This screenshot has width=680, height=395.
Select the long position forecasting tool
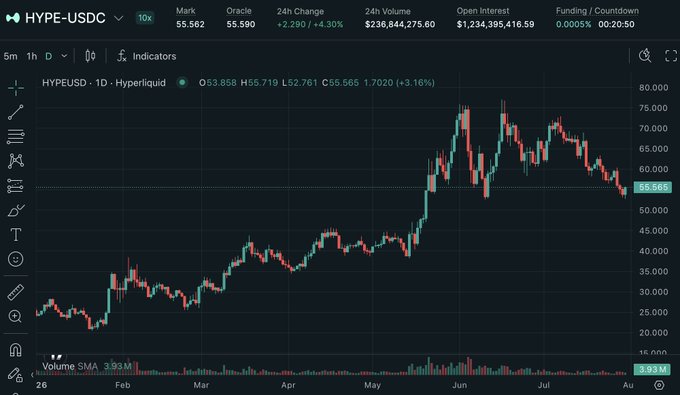[16, 186]
